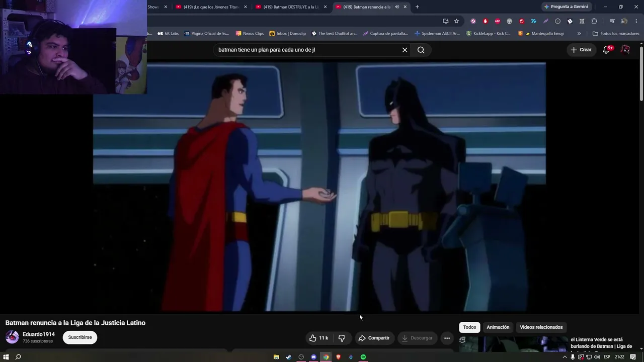Select the Videos relacionados filter chip
Viewport: 644px width, 362px height.
[x=541, y=327]
